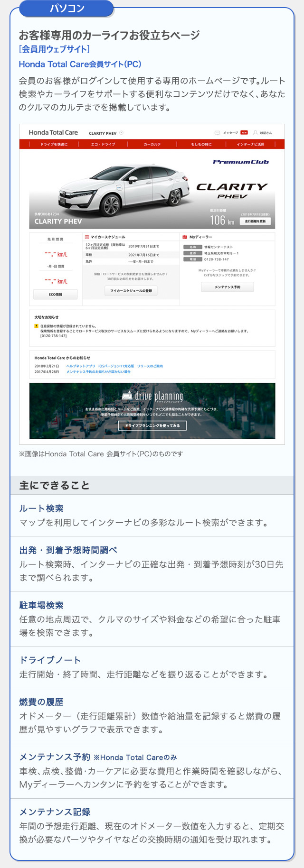304x868 pixels.
Task: Click the Honda Total Care logo in screenshot header
Action: [53, 133]
